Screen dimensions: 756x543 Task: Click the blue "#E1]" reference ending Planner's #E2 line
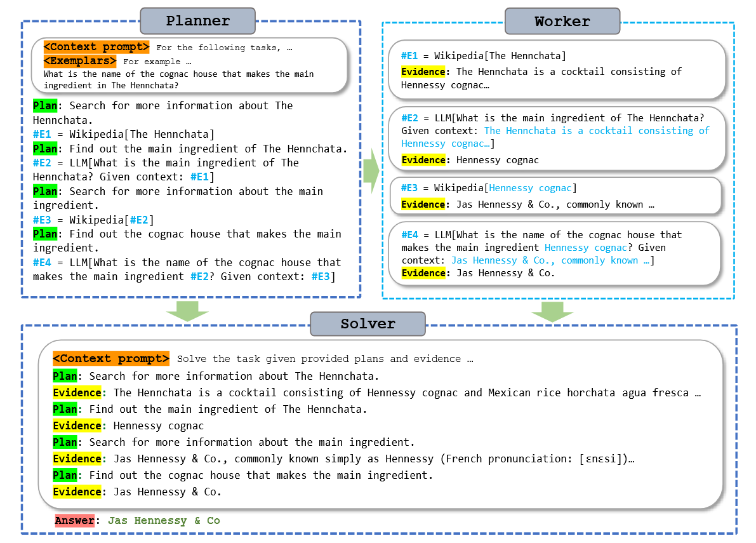[202, 177]
